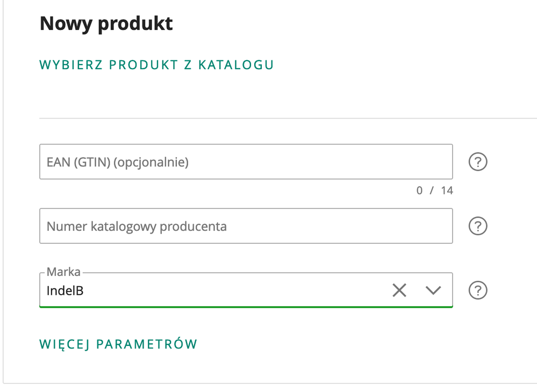The height and width of the screenshot is (392, 537).
Task: Click the Numer katalogowy producenta placeholder text
Action: coord(137,226)
